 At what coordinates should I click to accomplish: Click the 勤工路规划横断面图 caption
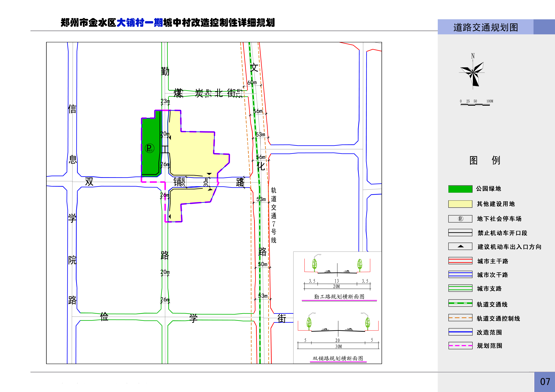tap(339, 297)
